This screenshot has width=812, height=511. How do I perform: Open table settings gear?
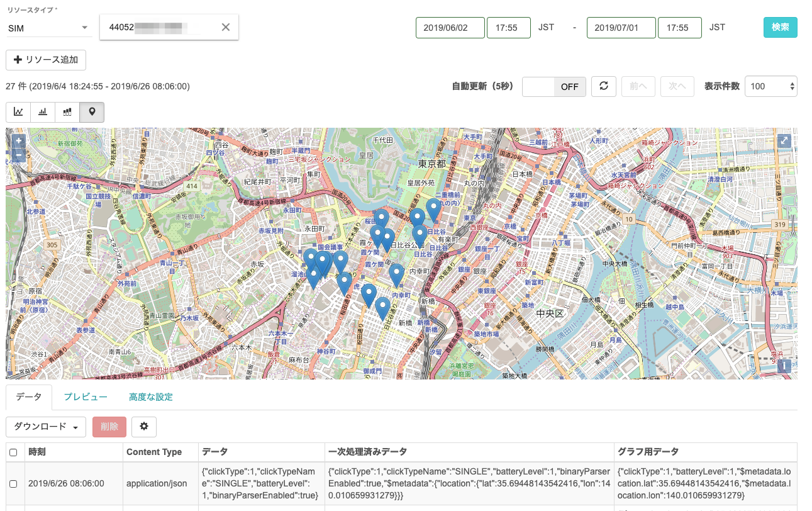(x=143, y=427)
